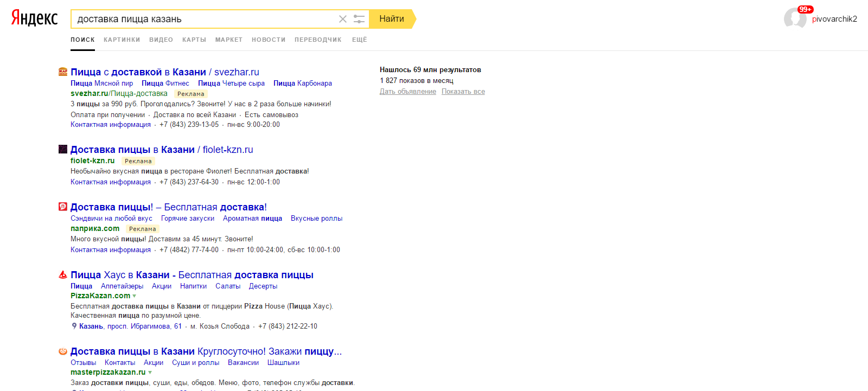
Task: Select the ПОИСК tab
Action: click(x=82, y=40)
